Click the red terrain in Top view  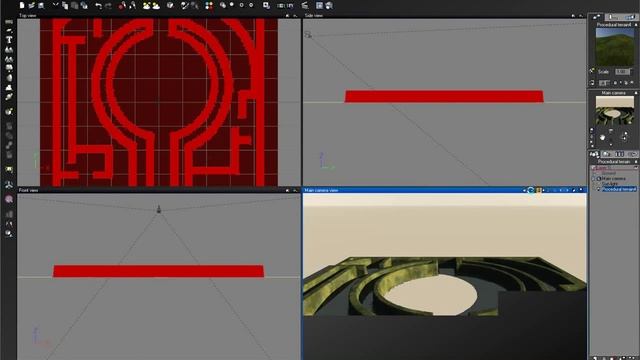click(159, 102)
